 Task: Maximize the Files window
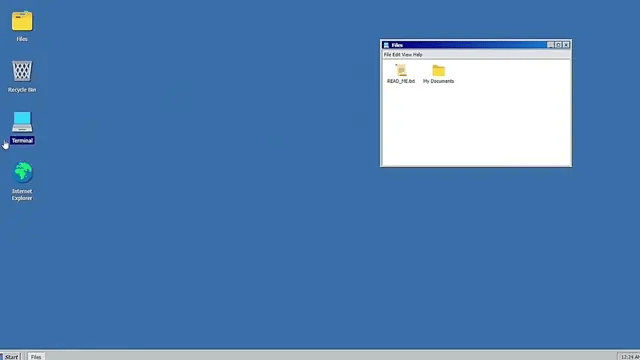tap(558, 45)
